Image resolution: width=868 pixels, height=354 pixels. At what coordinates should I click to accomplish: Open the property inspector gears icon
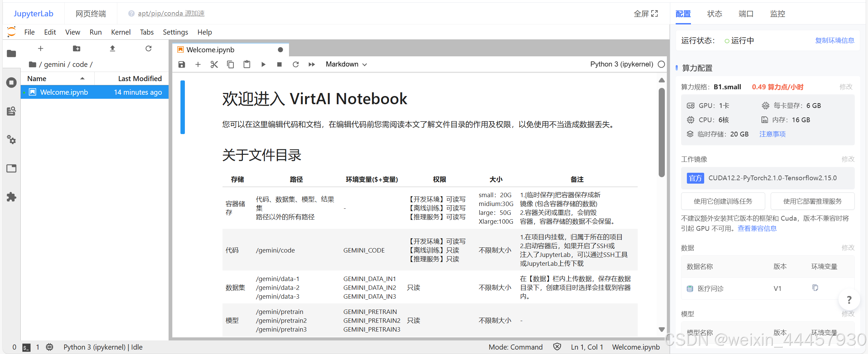12,139
